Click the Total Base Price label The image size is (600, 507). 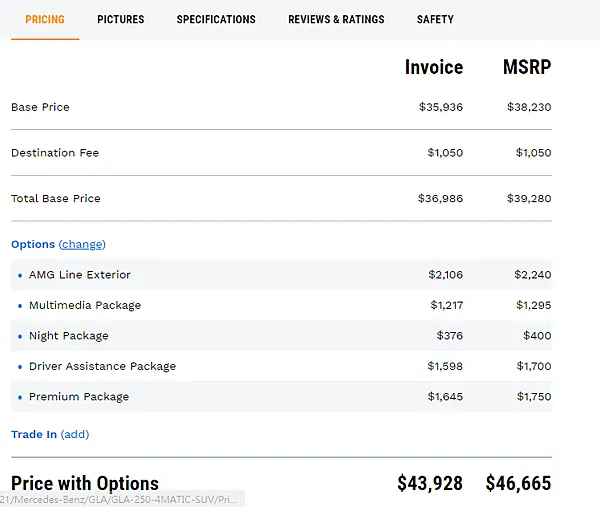pyautogui.click(x=56, y=198)
